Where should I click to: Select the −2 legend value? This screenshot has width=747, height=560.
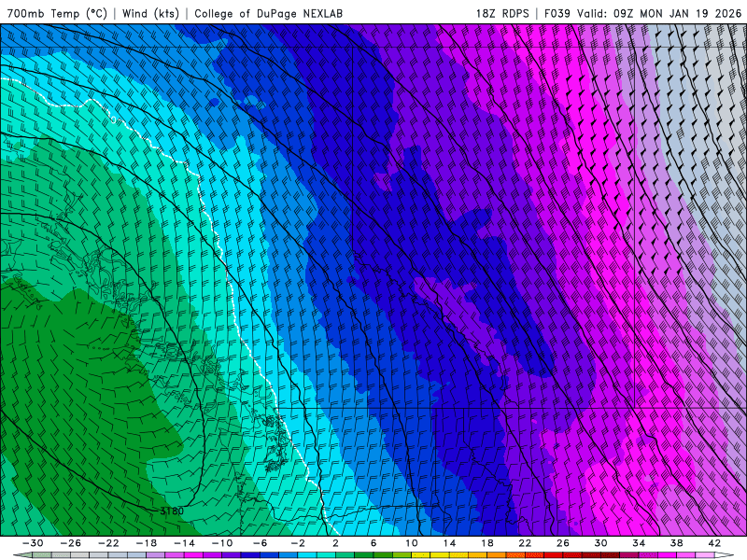tap(298, 543)
